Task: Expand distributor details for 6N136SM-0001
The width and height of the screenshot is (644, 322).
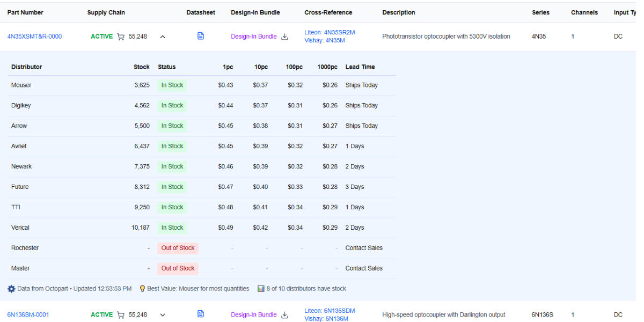Action: (163, 315)
